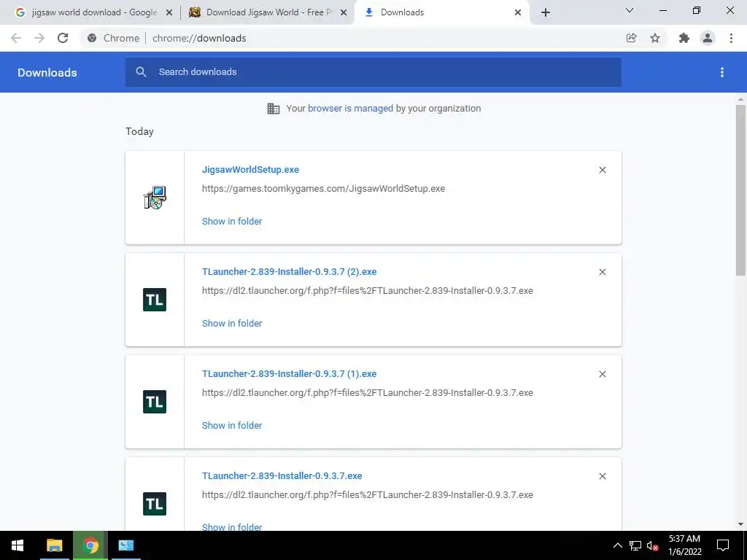Screen dimensions: 747x560
Task: Open a new tab with the plus button
Action: (x=546, y=12)
